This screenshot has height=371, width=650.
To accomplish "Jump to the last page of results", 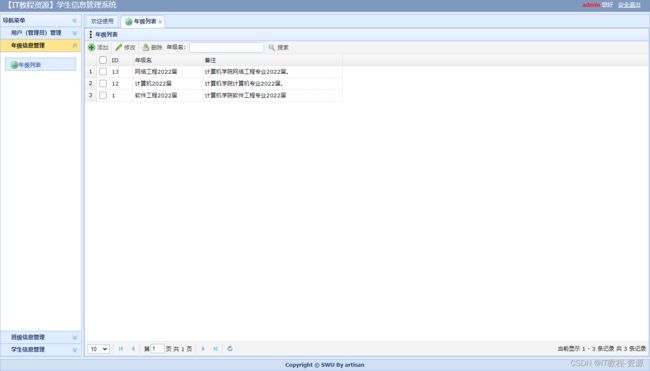I will 216,349.
